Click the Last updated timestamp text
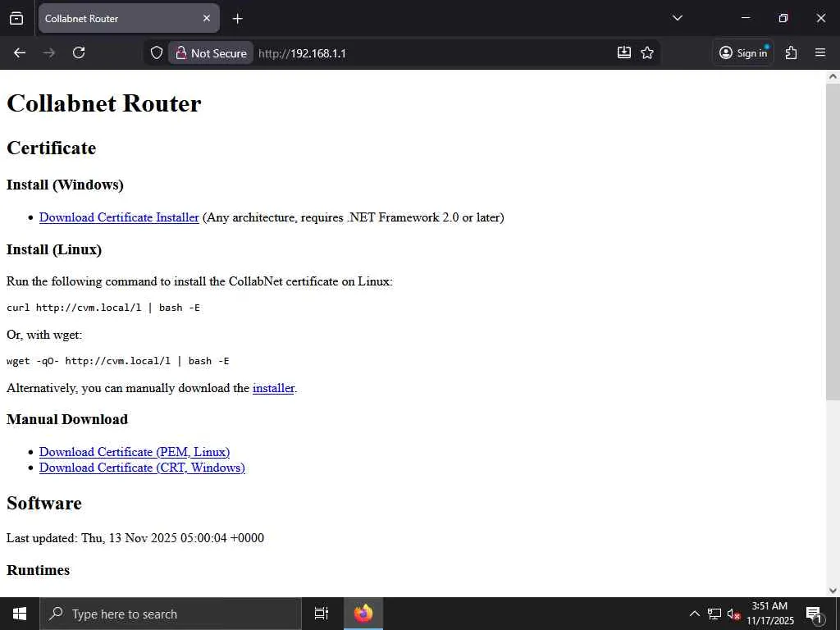This screenshot has height=630, width=840. point(135,538)
